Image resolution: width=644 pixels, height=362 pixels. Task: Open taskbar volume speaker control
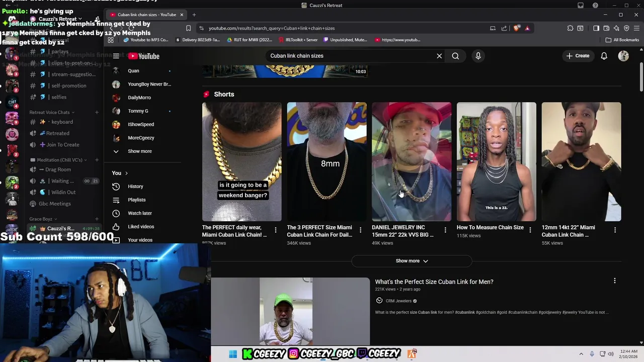coord(611,354)
